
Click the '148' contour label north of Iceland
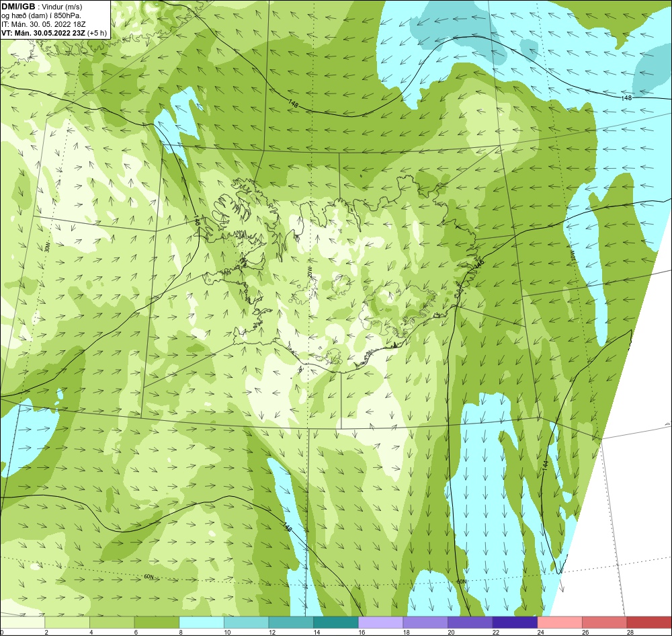tap(293, 104)
